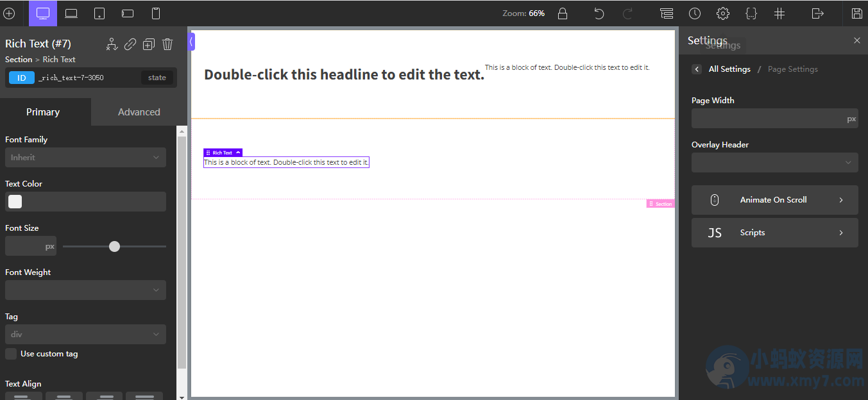Click the Save icon in toolbar

pyautogui.click(x=856, y=13)
